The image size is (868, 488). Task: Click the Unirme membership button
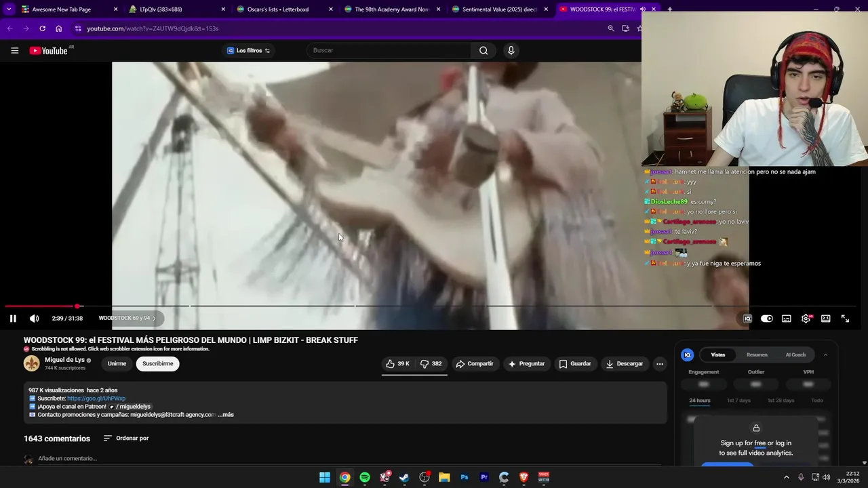117,364
